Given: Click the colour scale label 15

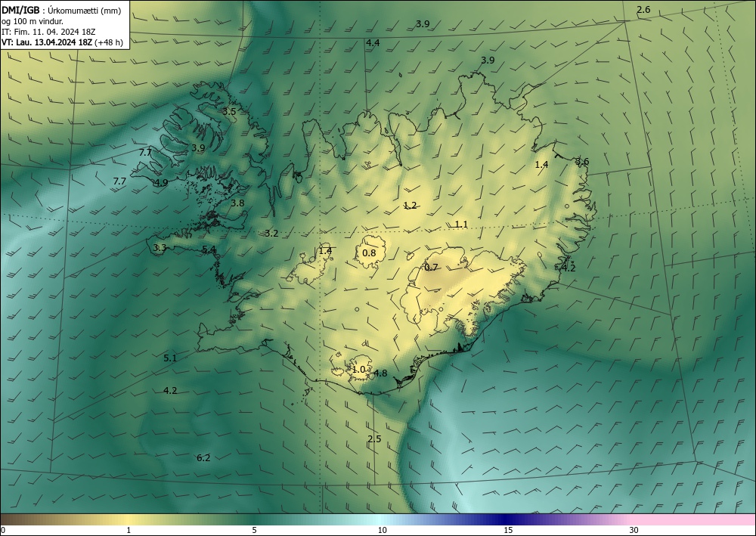Looking at the screenshot, I should 508,530.
